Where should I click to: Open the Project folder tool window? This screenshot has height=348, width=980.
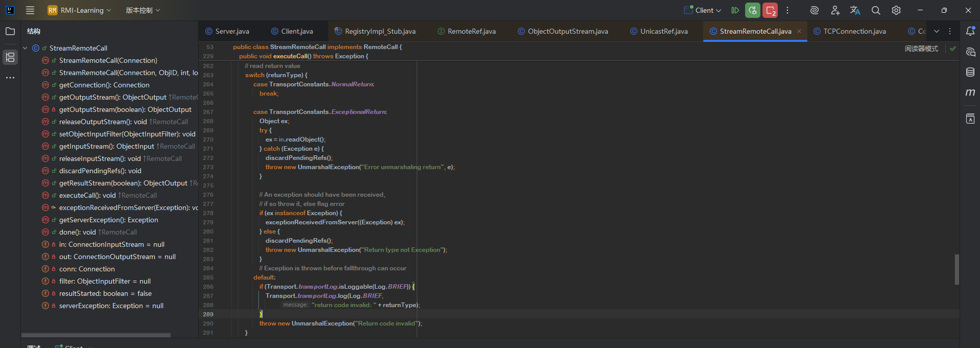(x=10, y=31)
